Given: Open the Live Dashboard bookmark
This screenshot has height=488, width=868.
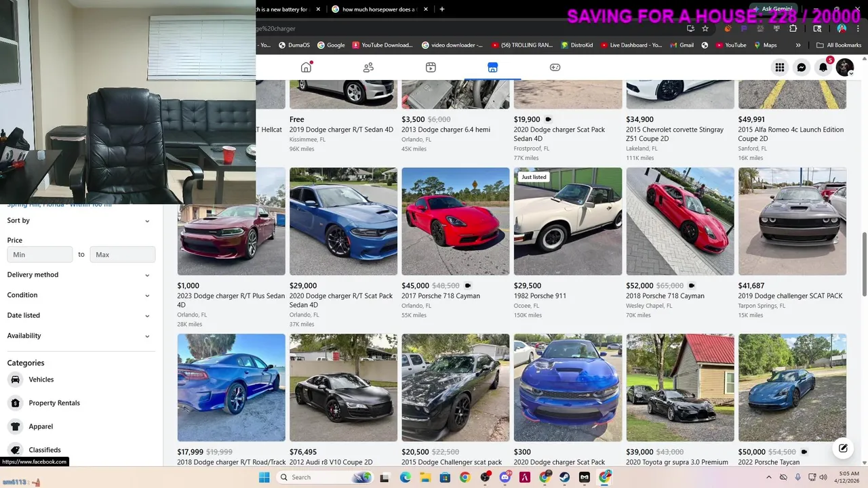Looking at the screenshot, I should [x=631, y=45].
